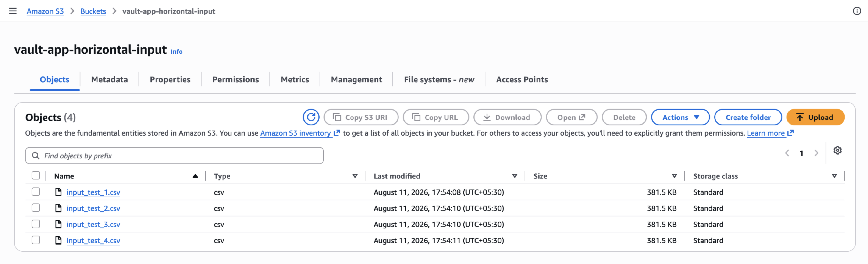Click the 17:54:08 last modified timestamp
Image resolution: width=868 pixels, height=264 pixels.
pos(438,192)
